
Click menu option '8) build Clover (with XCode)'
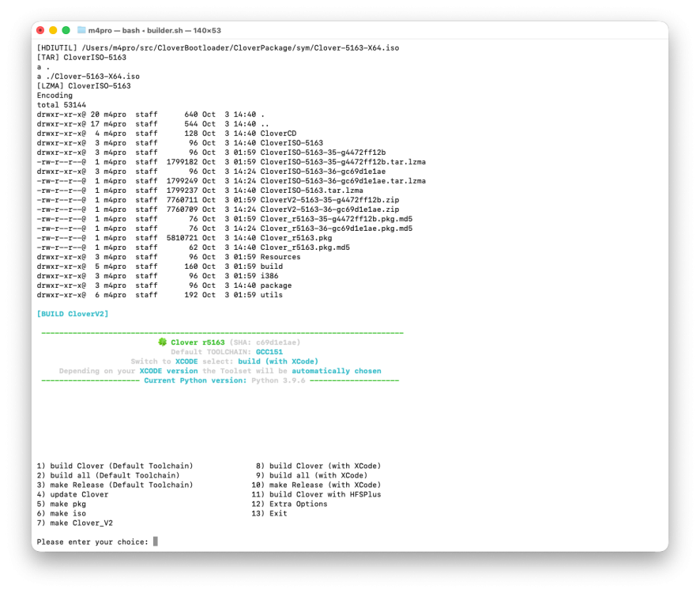(x=318, y=466)
